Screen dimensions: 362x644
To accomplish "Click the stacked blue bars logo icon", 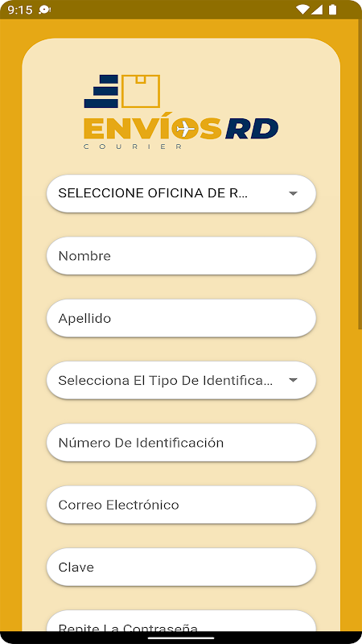I will point(101,91).
